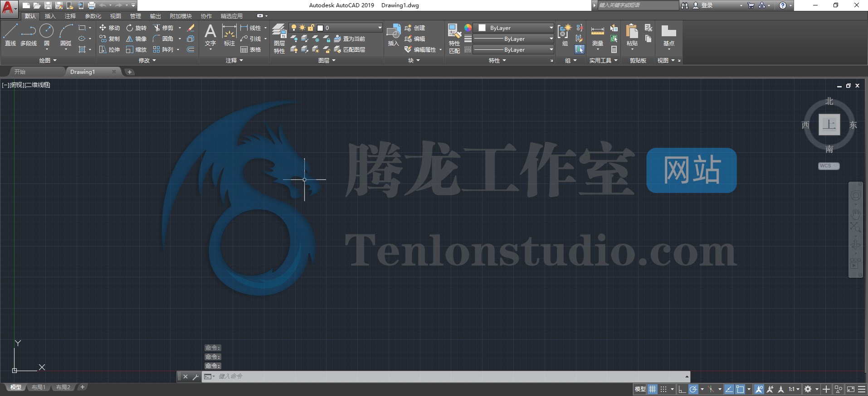Expand the 注释 (Annotation) panel
Viewport: 868px width, 396px height.
click(x=234, y=60)
